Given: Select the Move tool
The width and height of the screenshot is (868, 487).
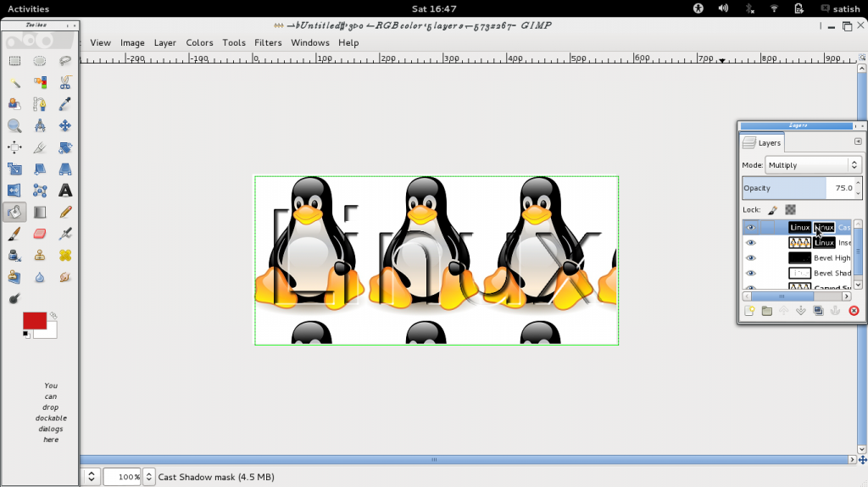Looking at the screenshot, I should [64, 125].
